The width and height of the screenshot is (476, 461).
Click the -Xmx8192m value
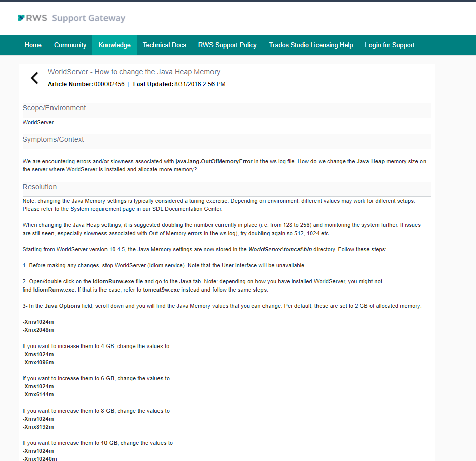coord(38,427)
